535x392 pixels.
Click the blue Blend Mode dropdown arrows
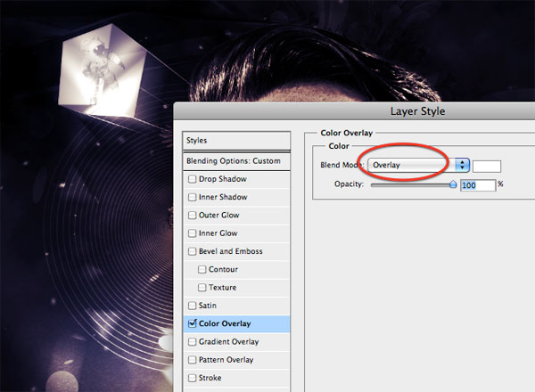[x=462, y=165]
